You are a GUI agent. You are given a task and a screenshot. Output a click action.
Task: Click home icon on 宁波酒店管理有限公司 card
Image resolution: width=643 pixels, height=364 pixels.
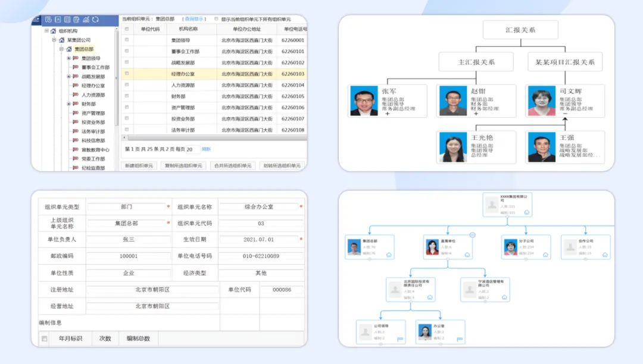504,297
